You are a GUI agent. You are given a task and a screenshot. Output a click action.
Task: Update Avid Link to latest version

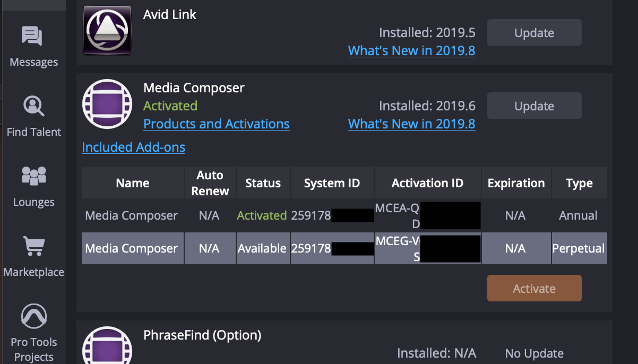[534, 33]
